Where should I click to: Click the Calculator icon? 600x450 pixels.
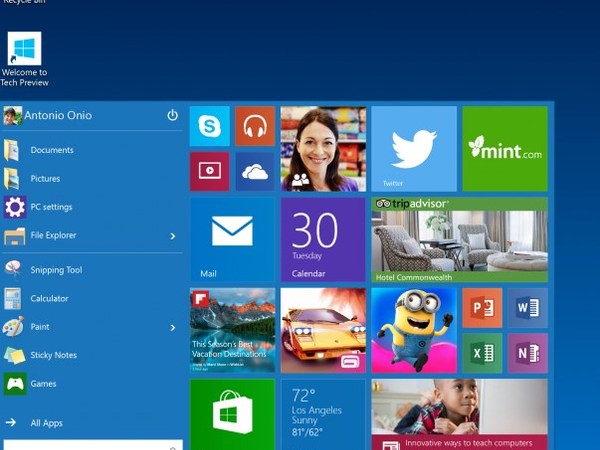click(13, 298)
